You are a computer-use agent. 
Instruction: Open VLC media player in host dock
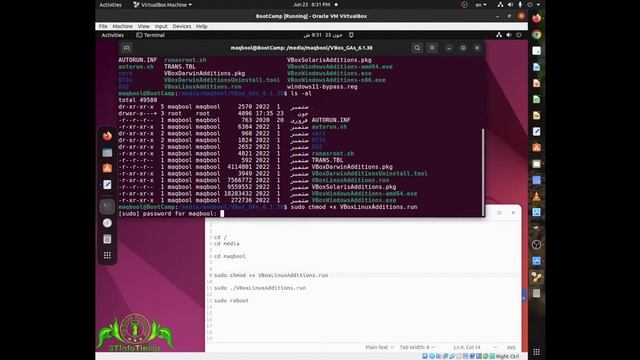(537, 196)
